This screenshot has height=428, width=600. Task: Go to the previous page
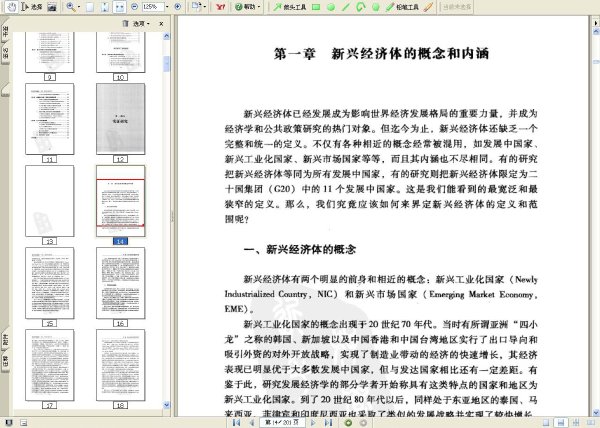click(x=252, y=423)
